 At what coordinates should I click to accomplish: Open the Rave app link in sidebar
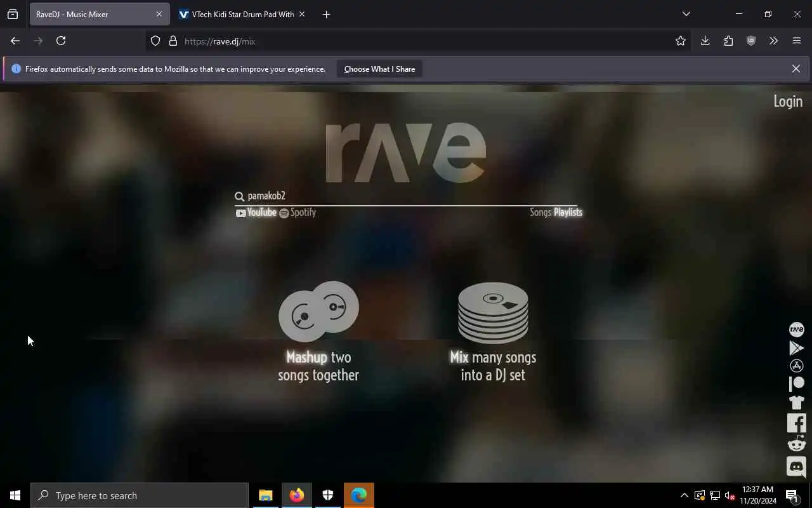[796, 329]
